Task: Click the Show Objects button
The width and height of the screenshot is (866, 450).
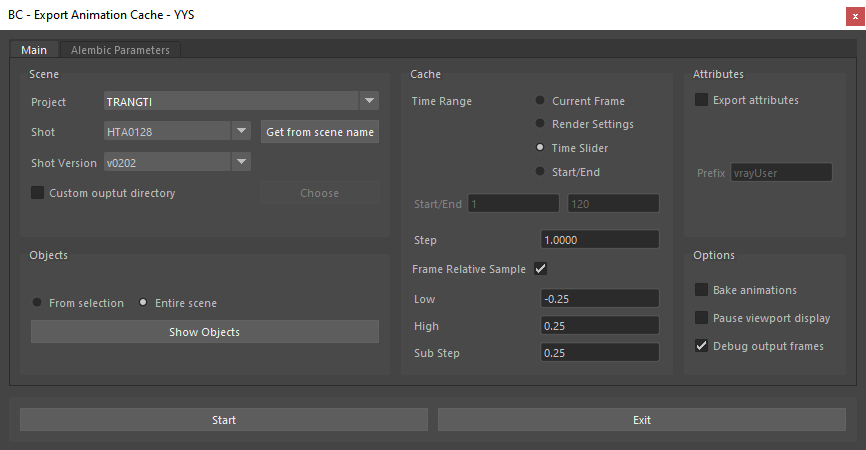Action: click(205, 332)
